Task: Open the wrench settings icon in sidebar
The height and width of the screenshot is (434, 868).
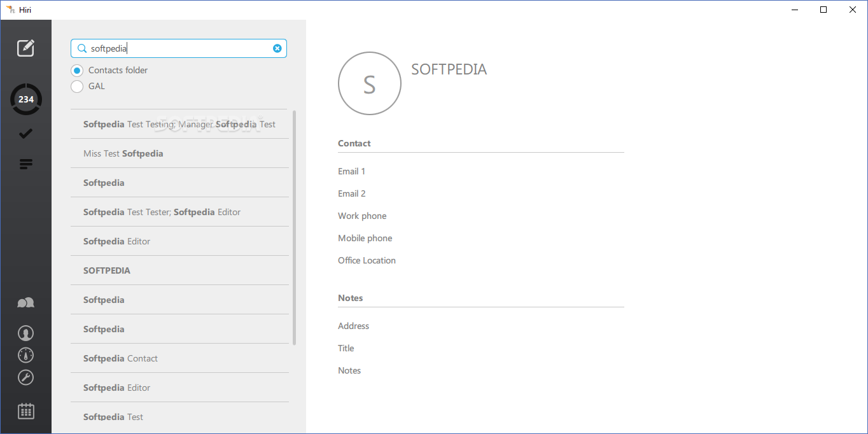Action: [25, 377]
